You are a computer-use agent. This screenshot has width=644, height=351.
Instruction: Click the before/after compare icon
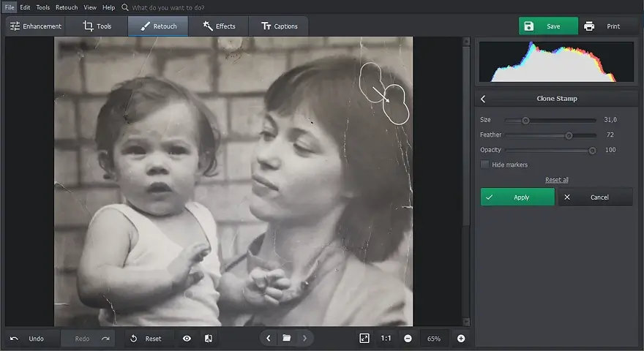click(x=209, y=339)
